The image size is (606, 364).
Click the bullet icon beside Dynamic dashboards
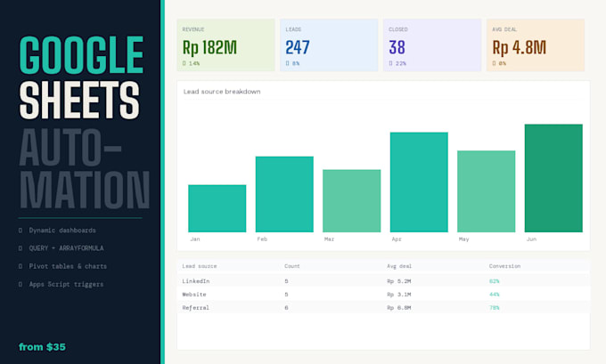(x=20, y=231)
